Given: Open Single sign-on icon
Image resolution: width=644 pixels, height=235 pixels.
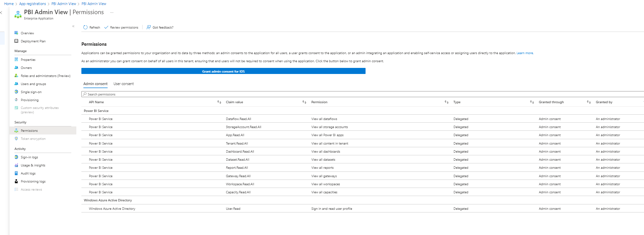Looking at the screenshot, I should (x=16, y=92).
